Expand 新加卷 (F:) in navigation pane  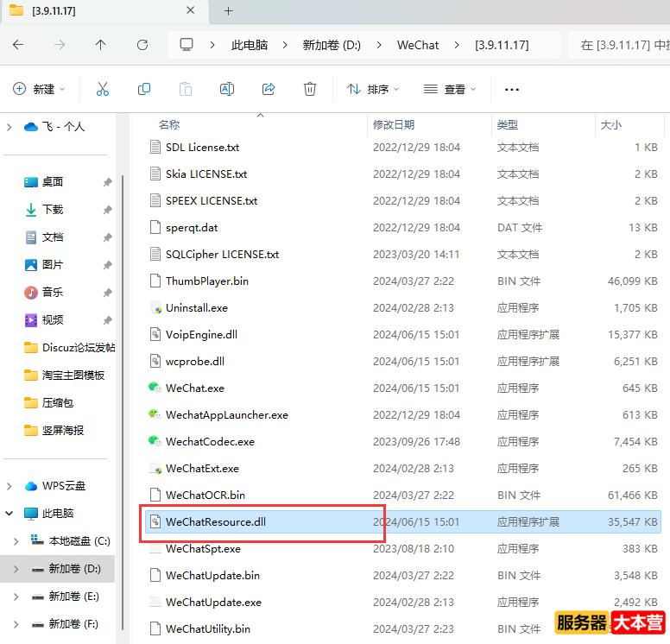[x=16, y=624]
